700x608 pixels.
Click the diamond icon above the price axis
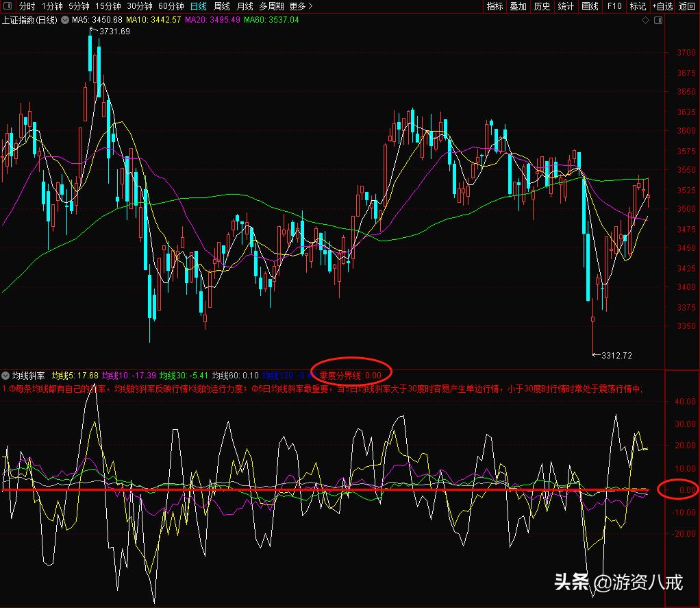[x=645, y=21]
